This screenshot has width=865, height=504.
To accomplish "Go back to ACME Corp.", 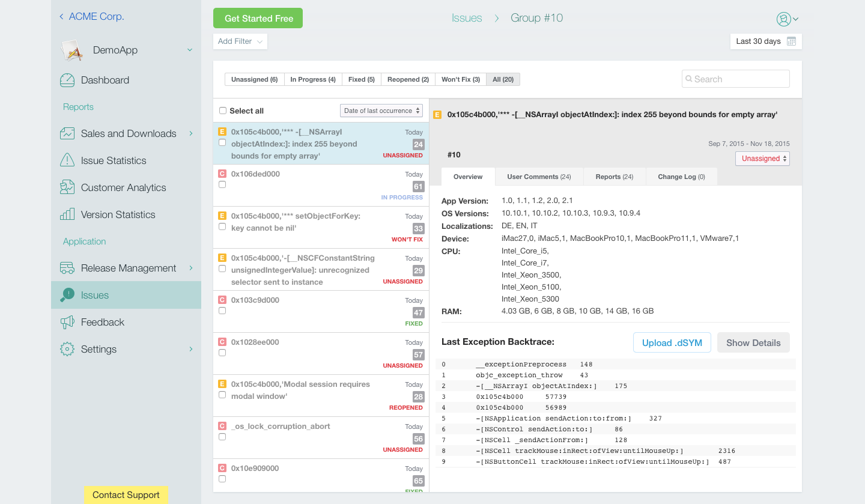I will 91,17.
